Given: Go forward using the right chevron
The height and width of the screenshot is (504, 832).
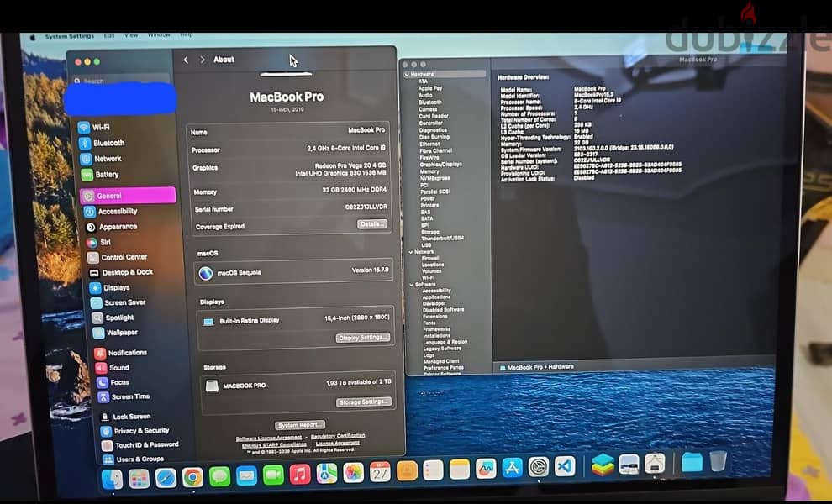Looking at the screenshot, I should click(x=203, y=60).
